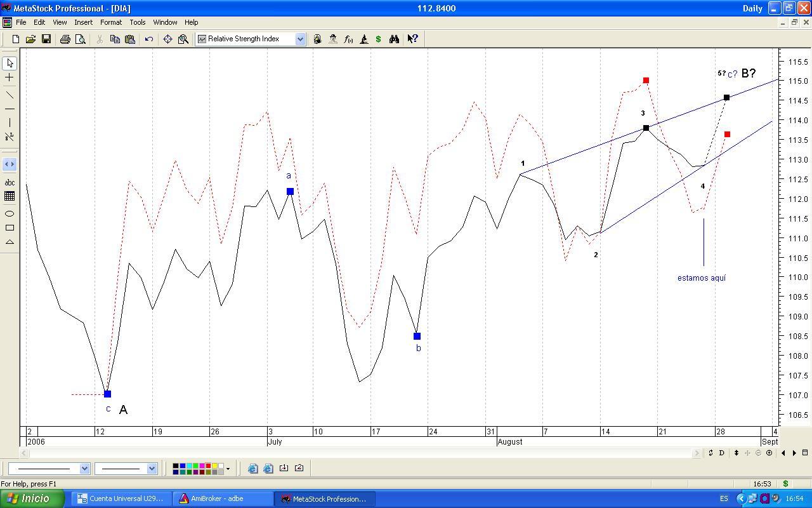Open the Tools menu
Screen dimensions: 812x508
(138, 22)
